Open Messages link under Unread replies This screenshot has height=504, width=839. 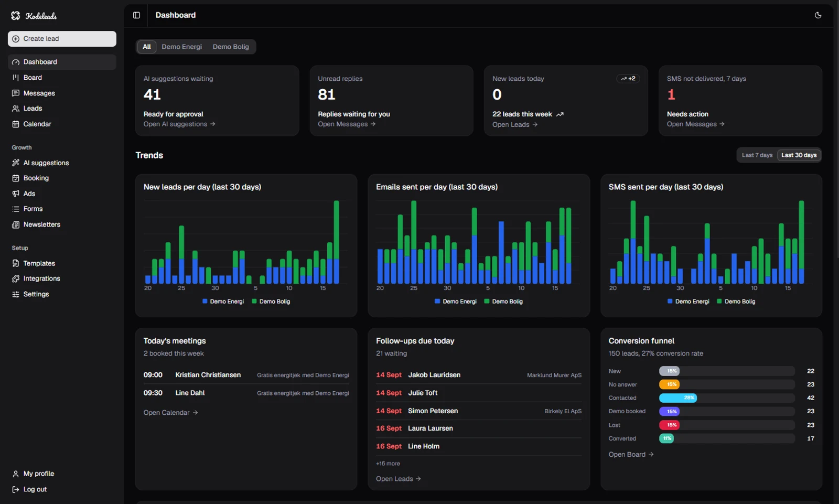coord(347,124)
